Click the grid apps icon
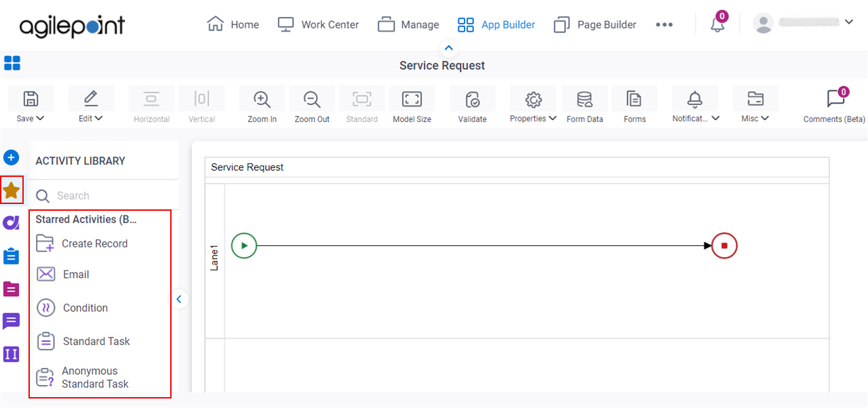This screenshot has width=868, height=408. pos(12,63)
